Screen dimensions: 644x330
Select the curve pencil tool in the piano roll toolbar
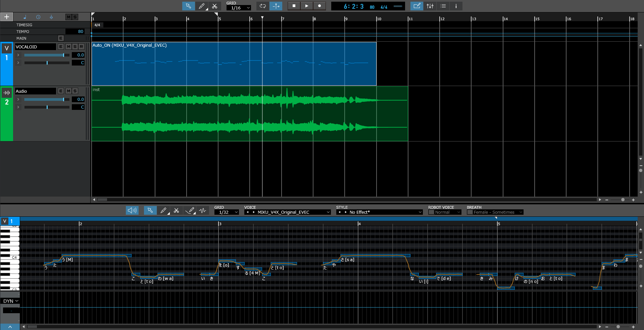click(190, 210)
